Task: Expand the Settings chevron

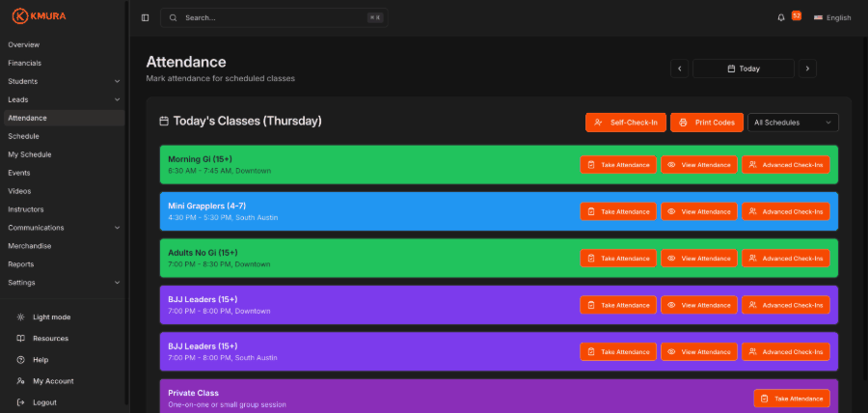Action: (x=117, y=283)
